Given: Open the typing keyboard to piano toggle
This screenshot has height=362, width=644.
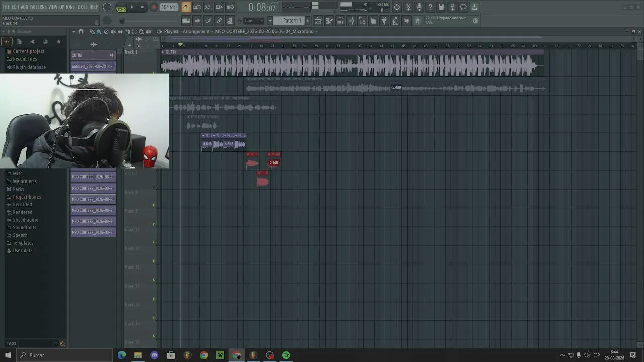Looking at the screenshot, I should coord(186,21).
